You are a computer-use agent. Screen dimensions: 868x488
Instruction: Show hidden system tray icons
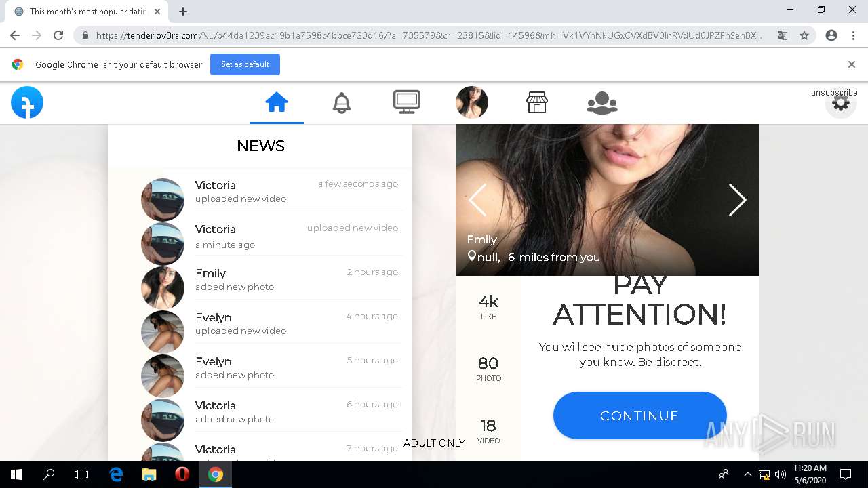click(748, 474)
